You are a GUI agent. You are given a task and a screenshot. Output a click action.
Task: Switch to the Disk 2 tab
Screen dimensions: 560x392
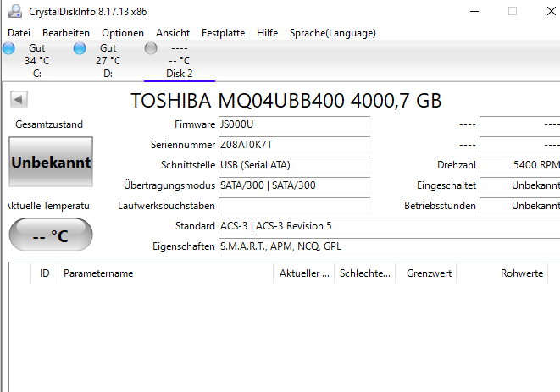click(x=180, y=61)
